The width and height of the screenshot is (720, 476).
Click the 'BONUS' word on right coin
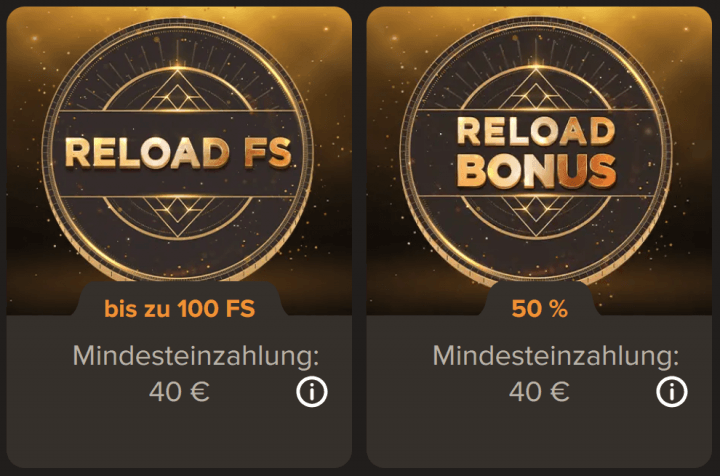(537, 172)
